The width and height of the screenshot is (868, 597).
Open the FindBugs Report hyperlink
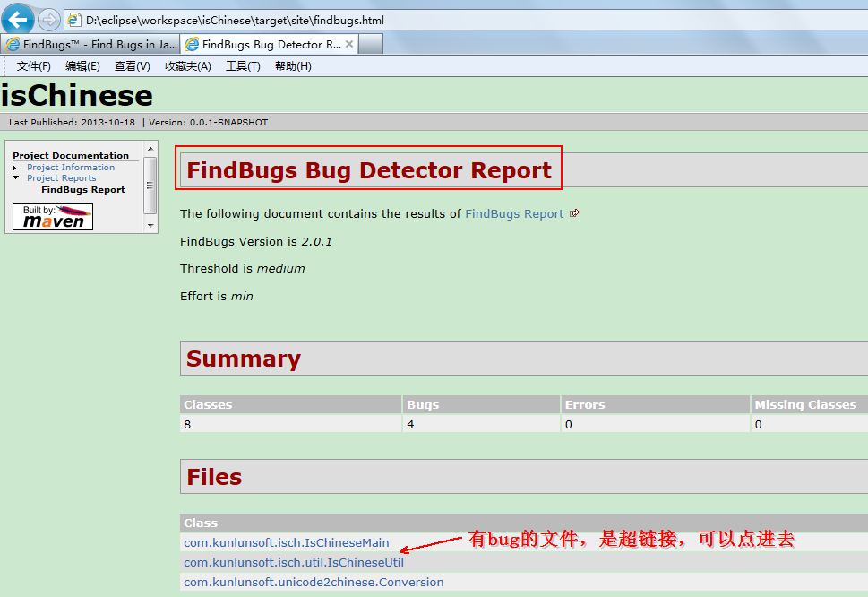point(513,213)
